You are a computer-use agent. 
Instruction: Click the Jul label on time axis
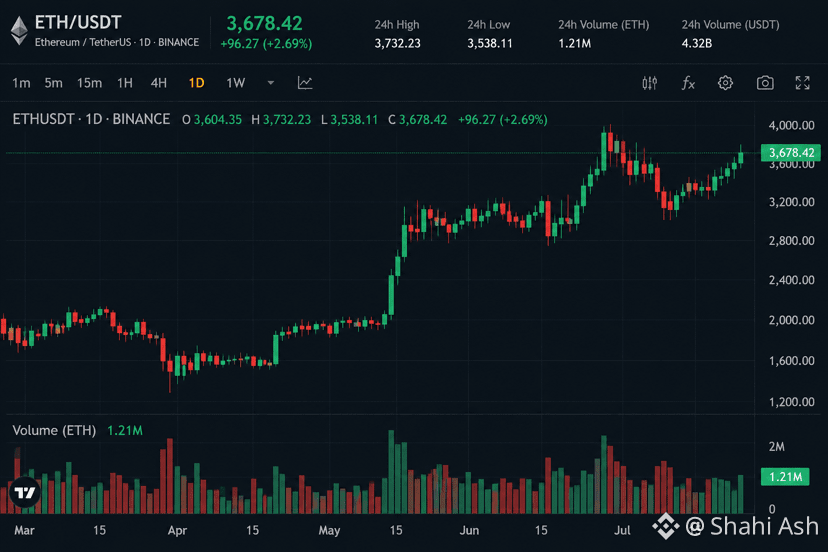click(622, 530)
